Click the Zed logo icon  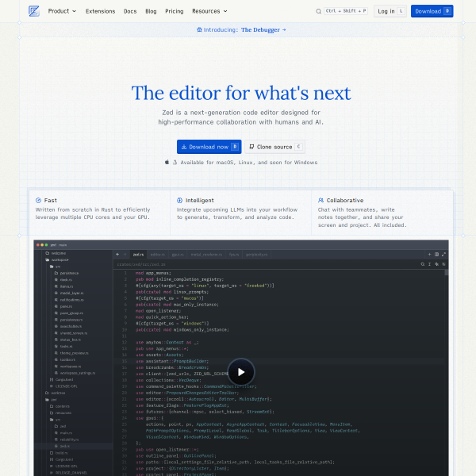click(33, 11)
